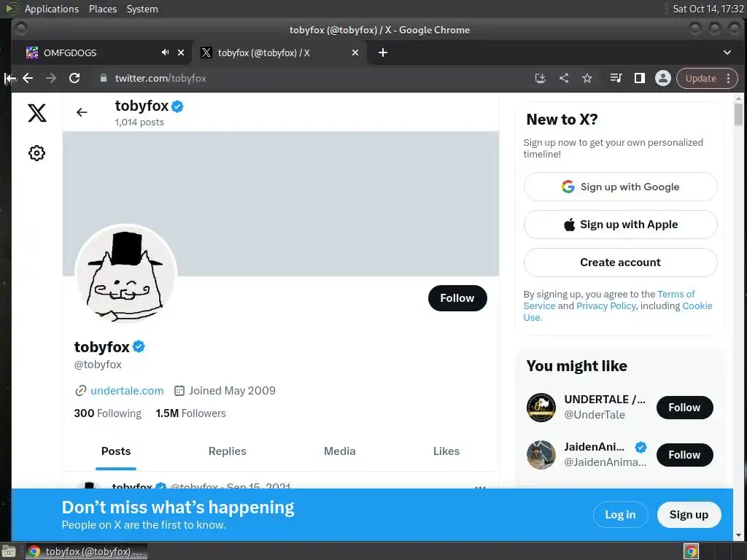The width and height of the screenshot is (747, 560).
Task: Open the System menu
Action: coord(142,9)
